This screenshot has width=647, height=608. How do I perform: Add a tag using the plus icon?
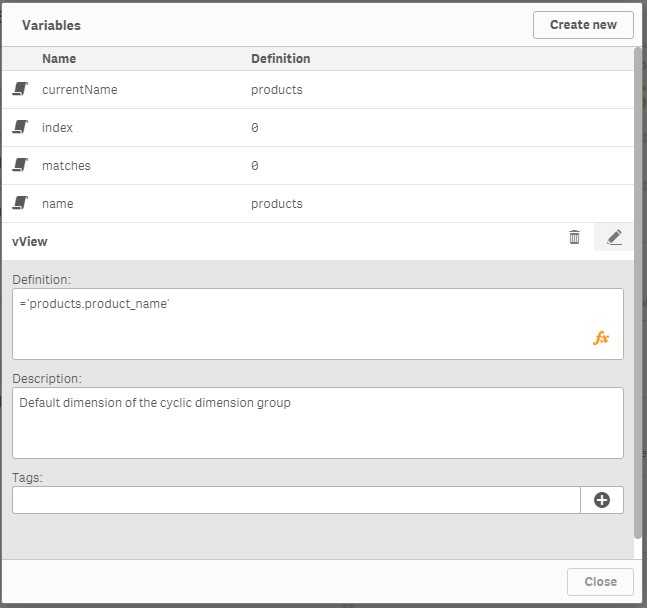coord(602,500)
